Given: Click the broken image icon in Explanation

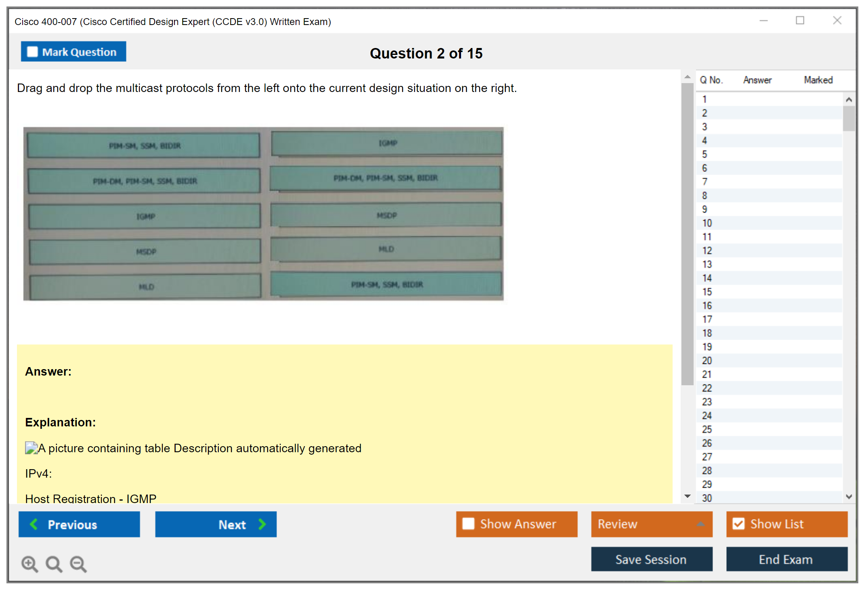Looking at the screenshot, I should [x=31, y=448].
